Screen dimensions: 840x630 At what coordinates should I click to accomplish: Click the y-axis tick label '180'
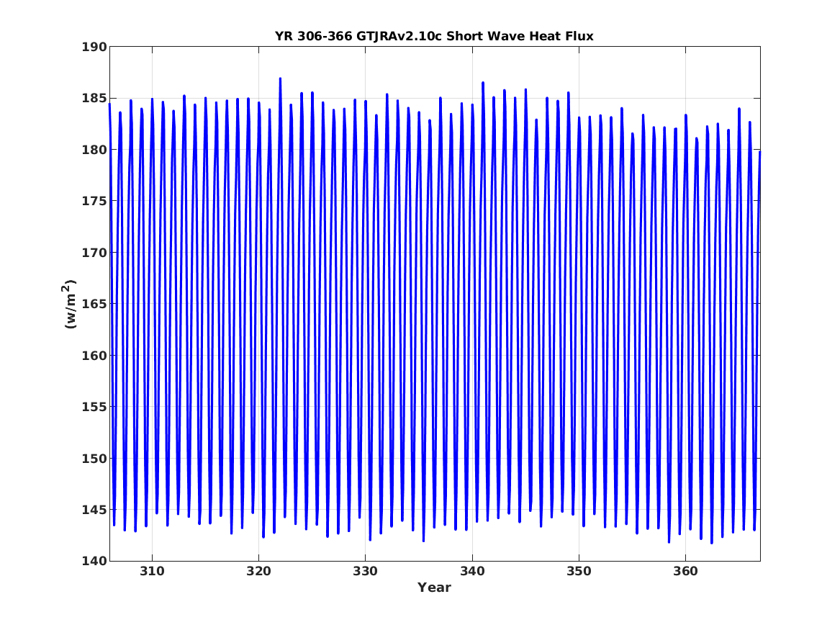click(94, 150)
